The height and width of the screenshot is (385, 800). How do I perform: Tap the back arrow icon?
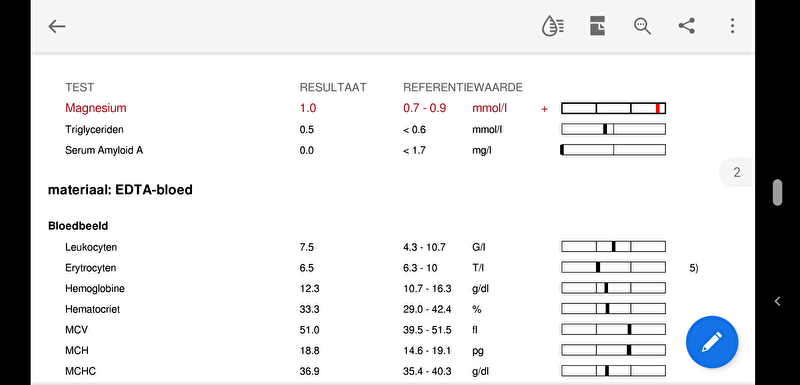tap(57, 27)
